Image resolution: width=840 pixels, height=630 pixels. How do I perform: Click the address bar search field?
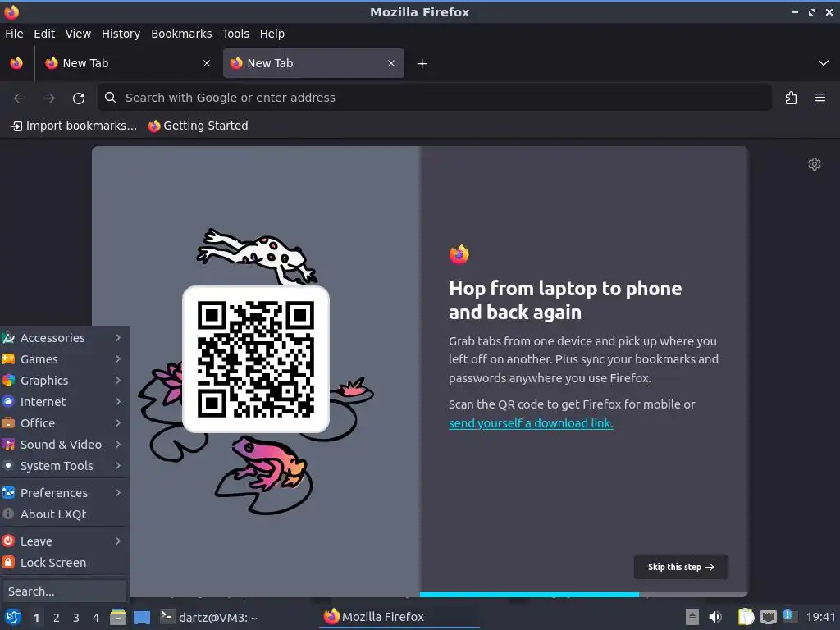435,98
